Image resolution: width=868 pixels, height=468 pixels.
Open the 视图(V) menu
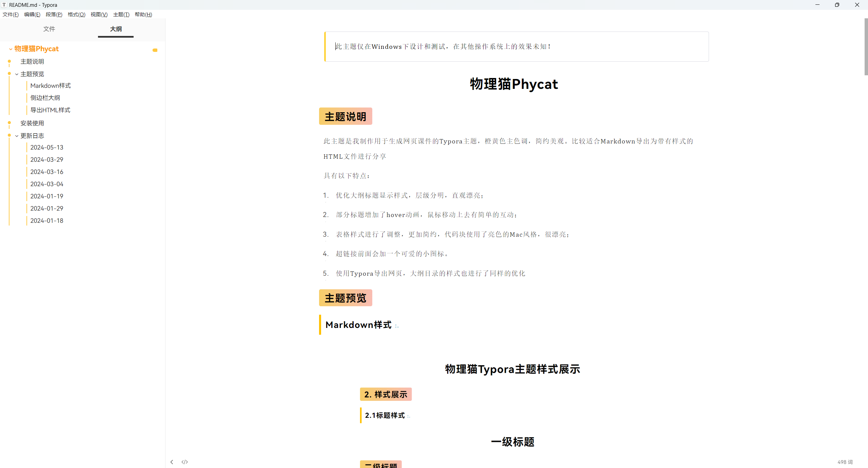pyautogui.click(x=99, y=15)
